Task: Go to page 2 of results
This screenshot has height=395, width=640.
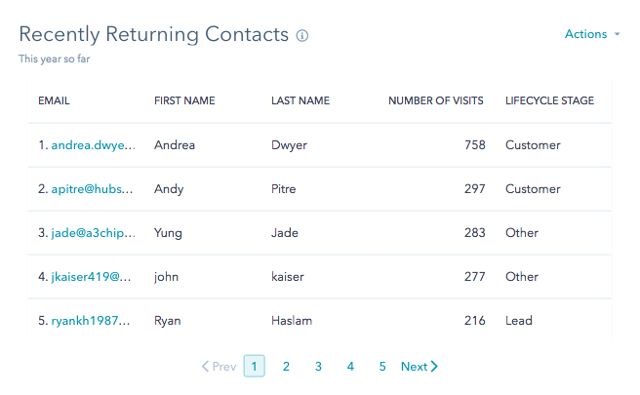Action: click(x=286, y=366)
